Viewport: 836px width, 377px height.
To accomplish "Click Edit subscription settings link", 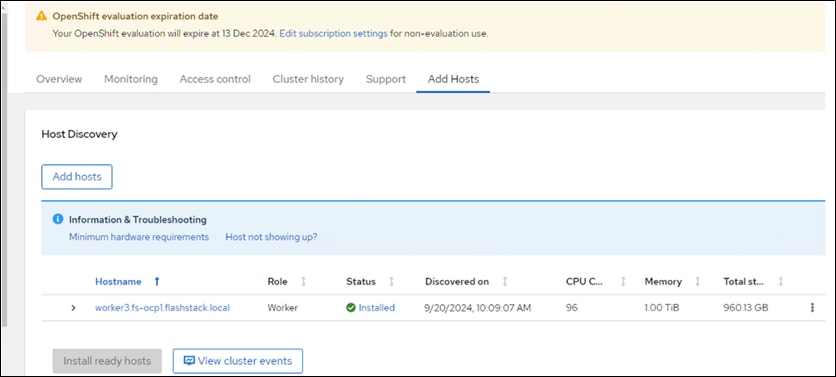I will pyautogui.click(x=333, y=33).
